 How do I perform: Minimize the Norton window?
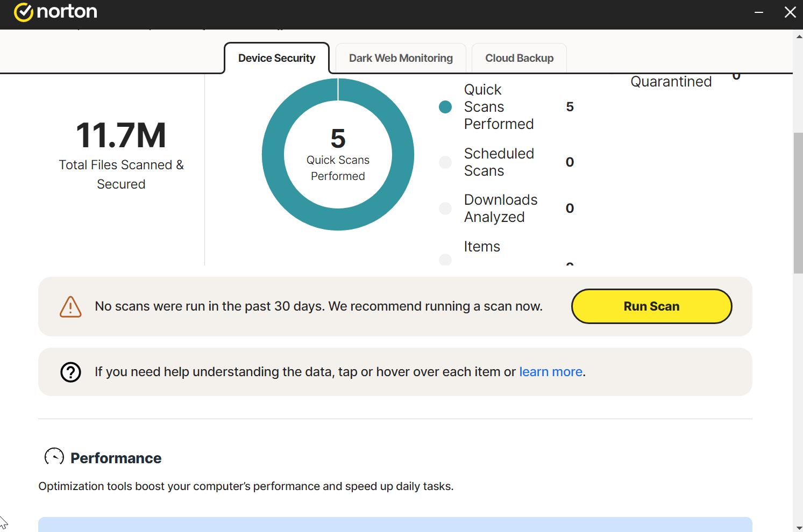(759, 12)
